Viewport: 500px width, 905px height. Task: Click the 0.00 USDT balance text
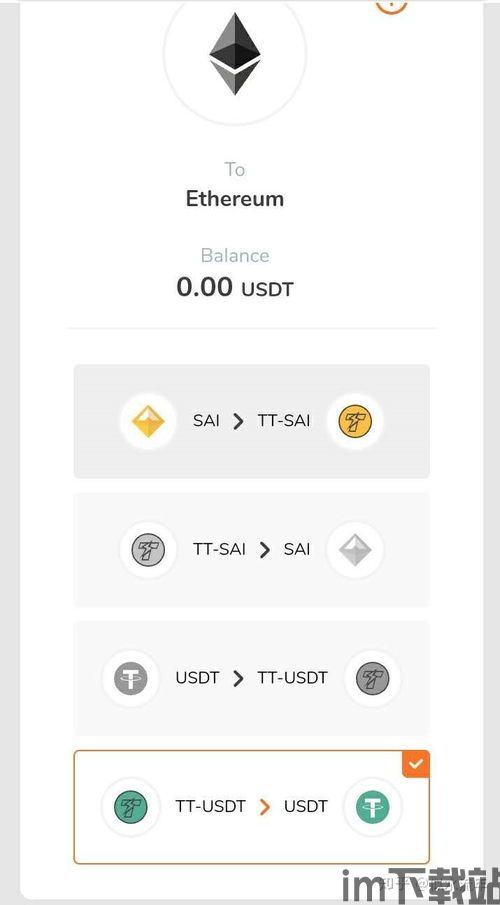coord(235,287)
